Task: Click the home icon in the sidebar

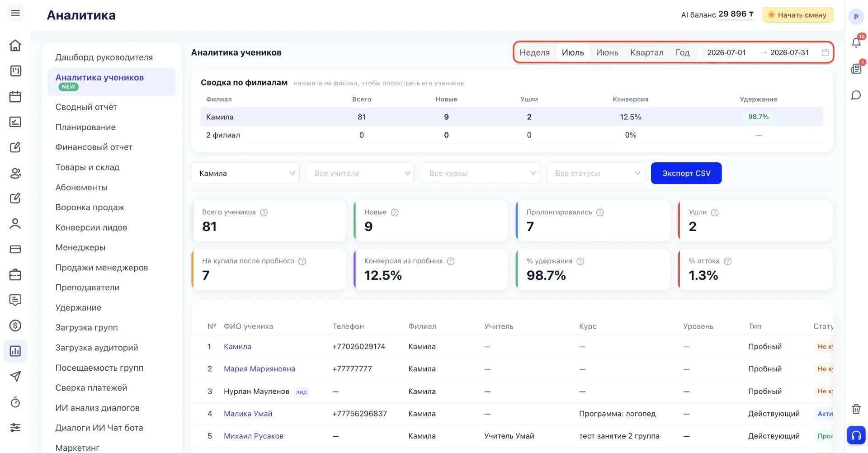Action: coord(15,45)
